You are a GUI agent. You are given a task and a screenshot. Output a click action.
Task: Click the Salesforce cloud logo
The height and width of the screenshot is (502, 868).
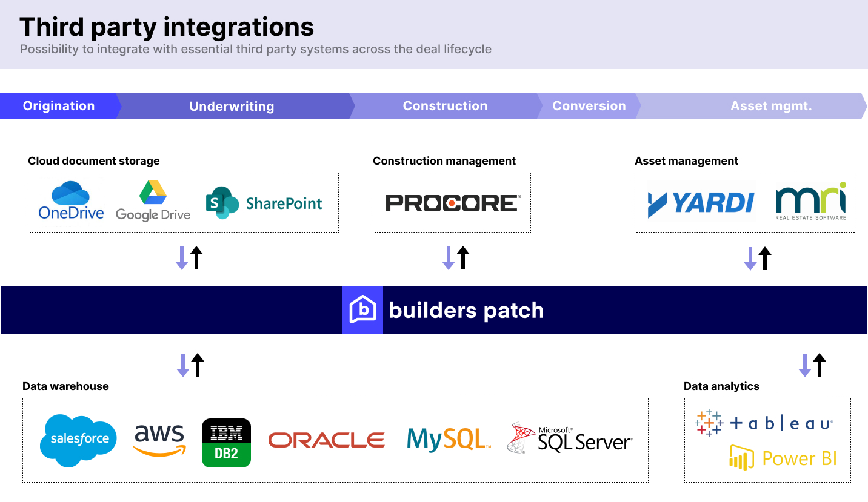(78, 440)
